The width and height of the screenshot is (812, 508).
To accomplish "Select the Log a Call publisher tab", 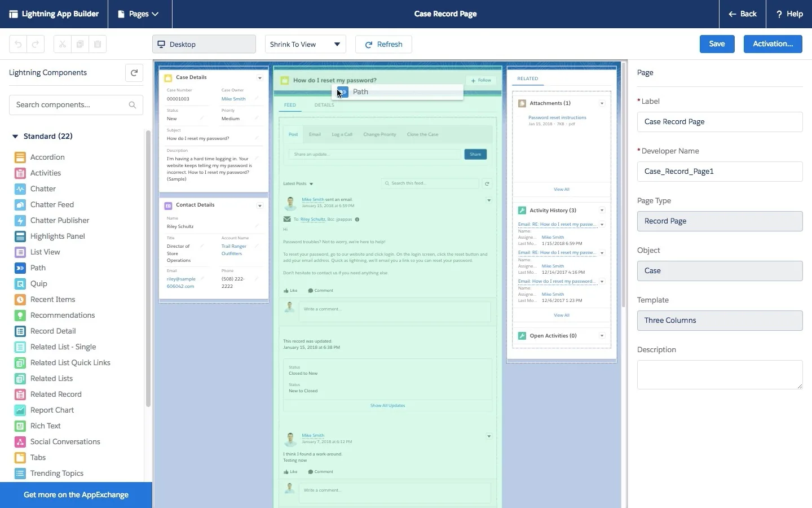I will pos(342,134).
